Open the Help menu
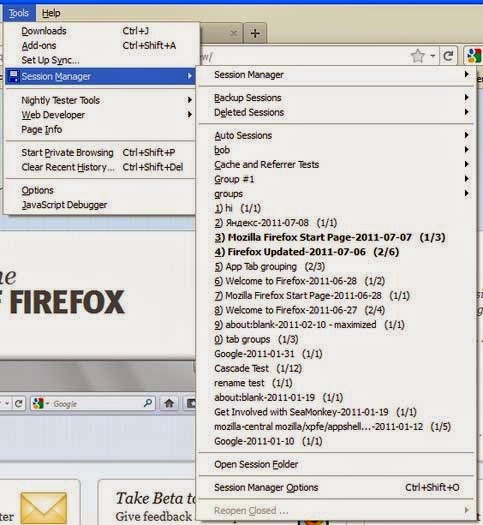 tap(51, 13)
